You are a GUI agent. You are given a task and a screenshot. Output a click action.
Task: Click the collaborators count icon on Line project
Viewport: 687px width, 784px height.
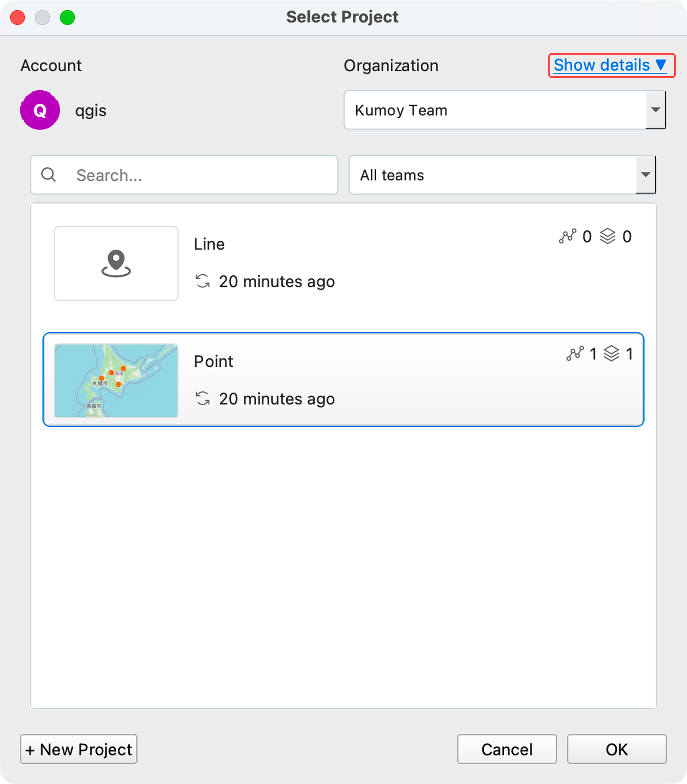(x=567, y=237)
